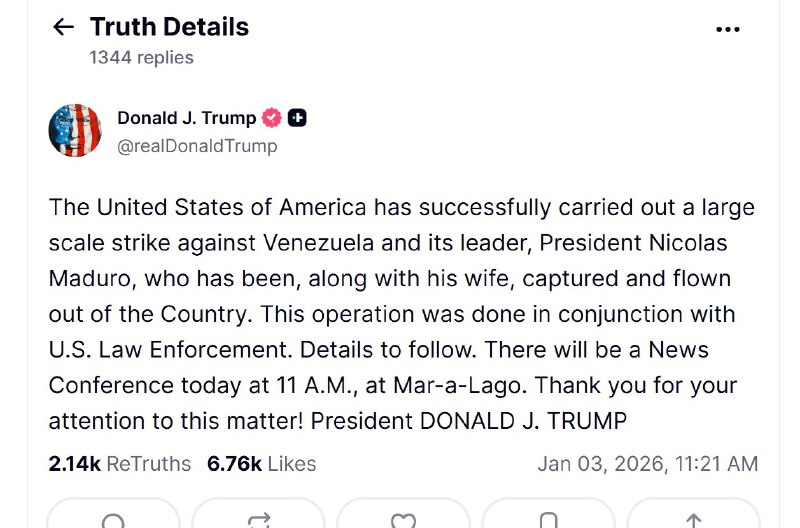Image resolution: width=800 pixels, height=528 pixels.
Task: Click the Truth Details page title
Action: tap(169, 27)
